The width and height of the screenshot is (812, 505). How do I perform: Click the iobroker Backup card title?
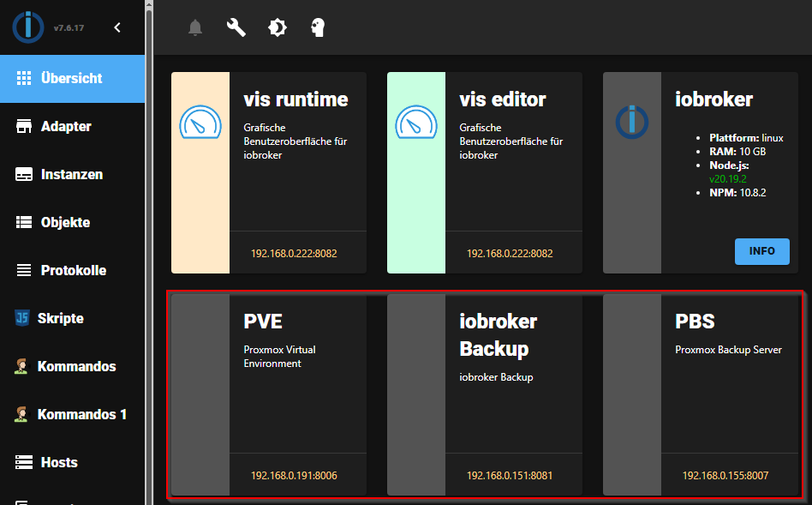[499, 335]
